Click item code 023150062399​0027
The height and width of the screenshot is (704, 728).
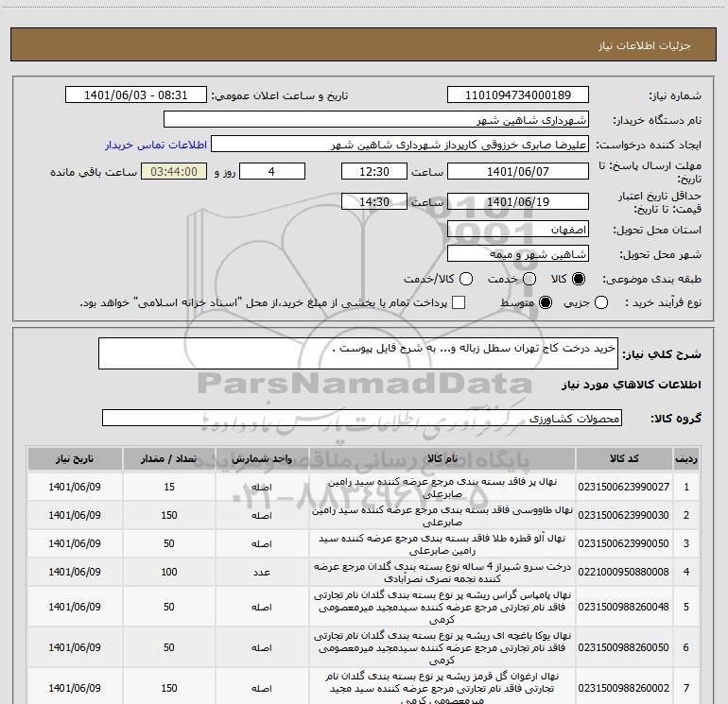(624, 487)
